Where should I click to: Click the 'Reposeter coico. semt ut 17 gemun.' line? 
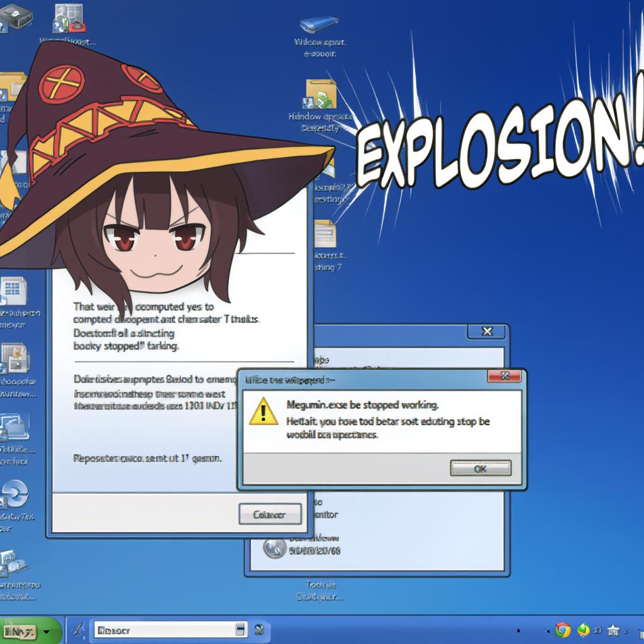click(x=147, y=458)
